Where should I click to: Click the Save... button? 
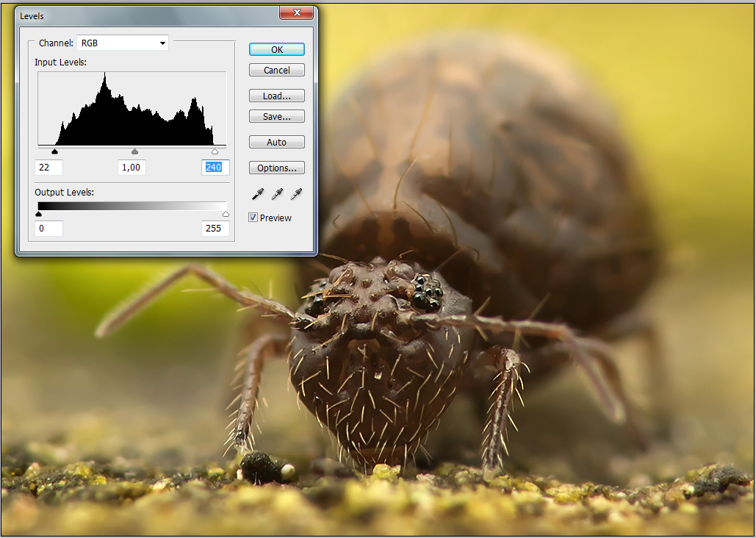(x=276, y=117)
